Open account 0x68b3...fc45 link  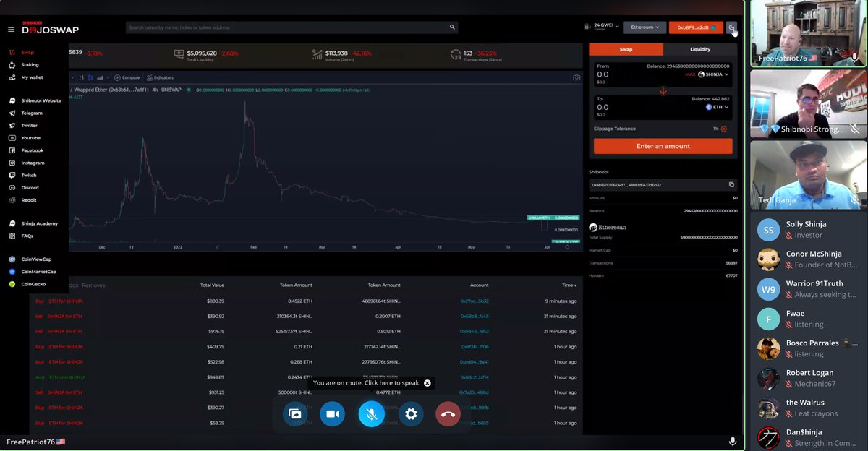tap(474, 316)
